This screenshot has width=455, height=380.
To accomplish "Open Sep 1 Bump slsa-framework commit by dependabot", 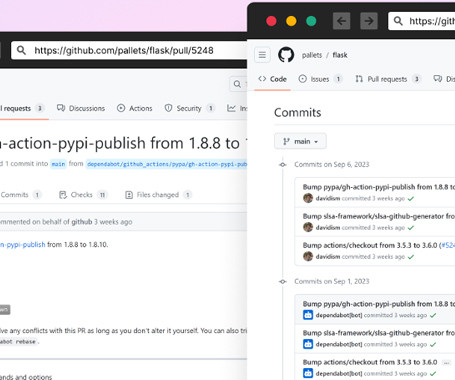I will pyautogui.click(x=379, y=333).
